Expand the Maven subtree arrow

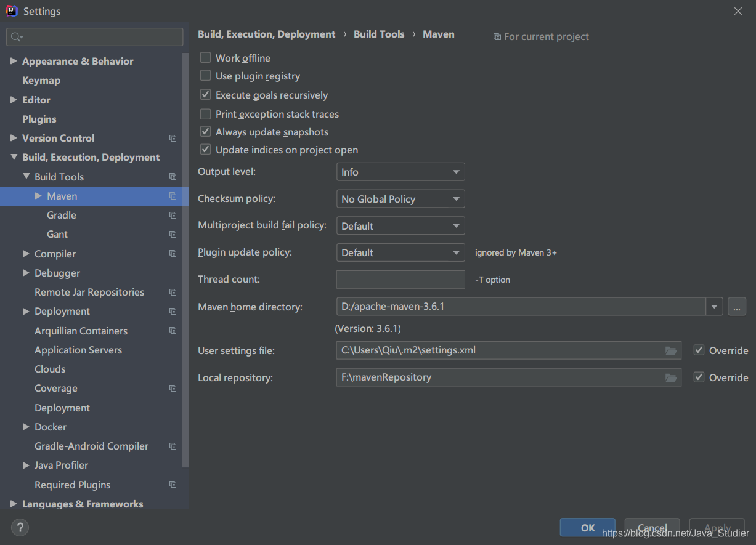(x=38, y=196)
